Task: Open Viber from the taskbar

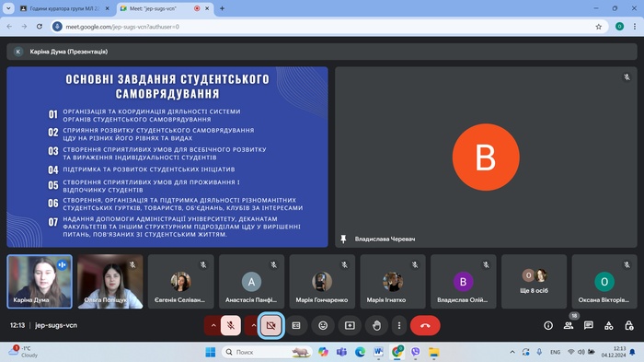Action: [415, 352]
